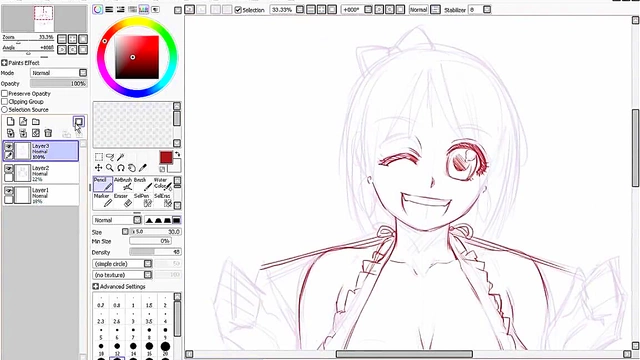640x360 pixels.
Task: Click the clear layer icon
Action: point(36,133)
